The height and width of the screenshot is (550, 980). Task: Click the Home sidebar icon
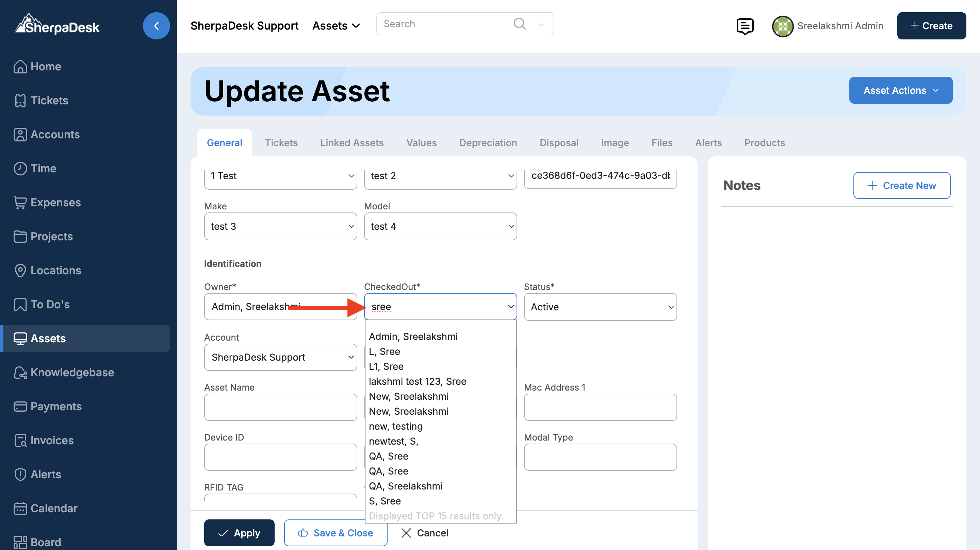click(x=20, y=67)
